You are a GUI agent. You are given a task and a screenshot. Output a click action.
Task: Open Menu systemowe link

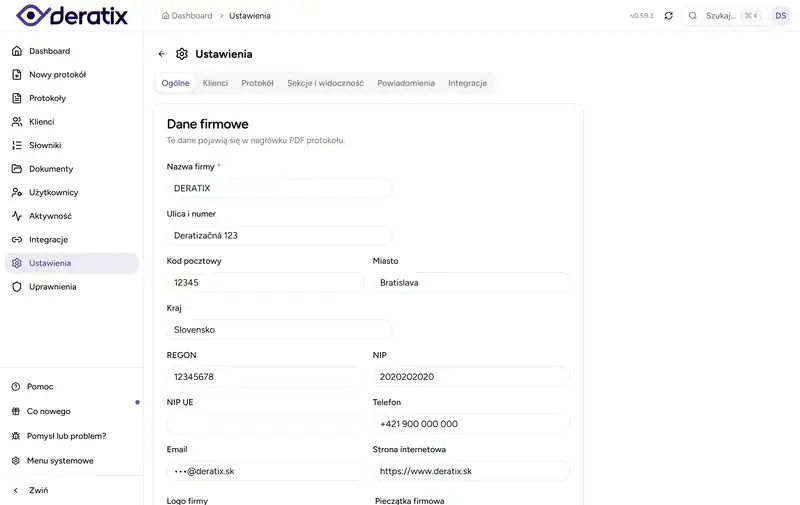tap(60, 461)
